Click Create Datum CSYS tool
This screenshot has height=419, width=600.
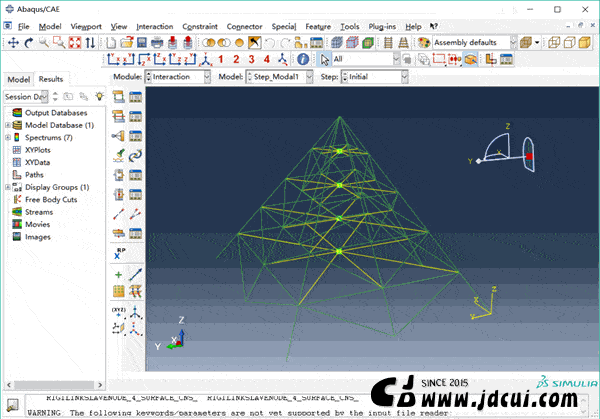tap(135, 328)
